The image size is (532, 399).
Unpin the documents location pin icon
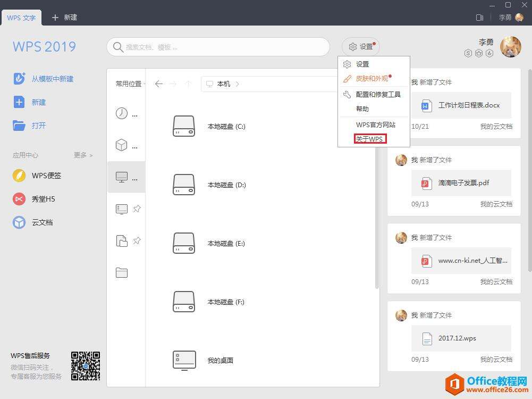pos(137,240)
